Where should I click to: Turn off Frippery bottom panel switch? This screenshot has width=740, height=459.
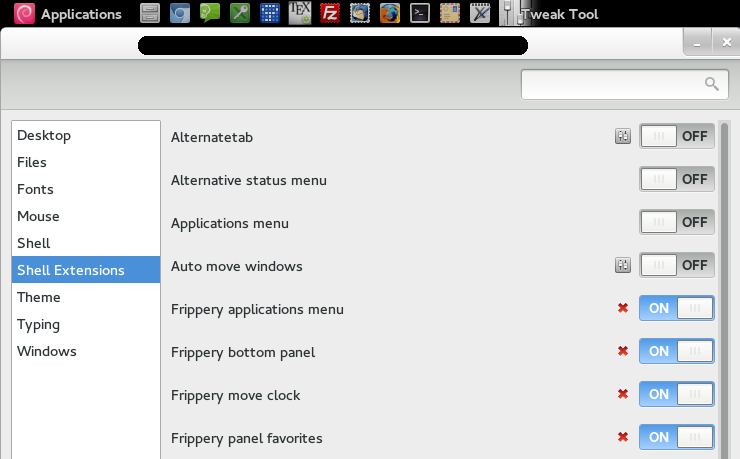(677, 351)
